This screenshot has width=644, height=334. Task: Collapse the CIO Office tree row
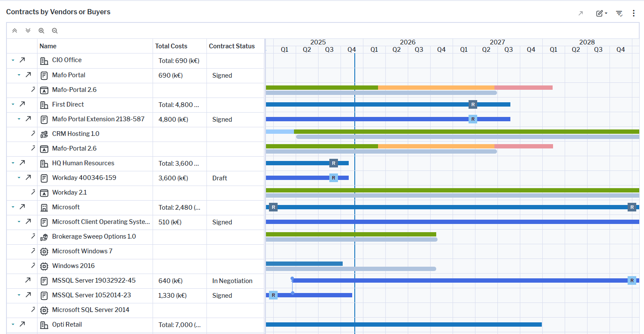tap(13, 60)
